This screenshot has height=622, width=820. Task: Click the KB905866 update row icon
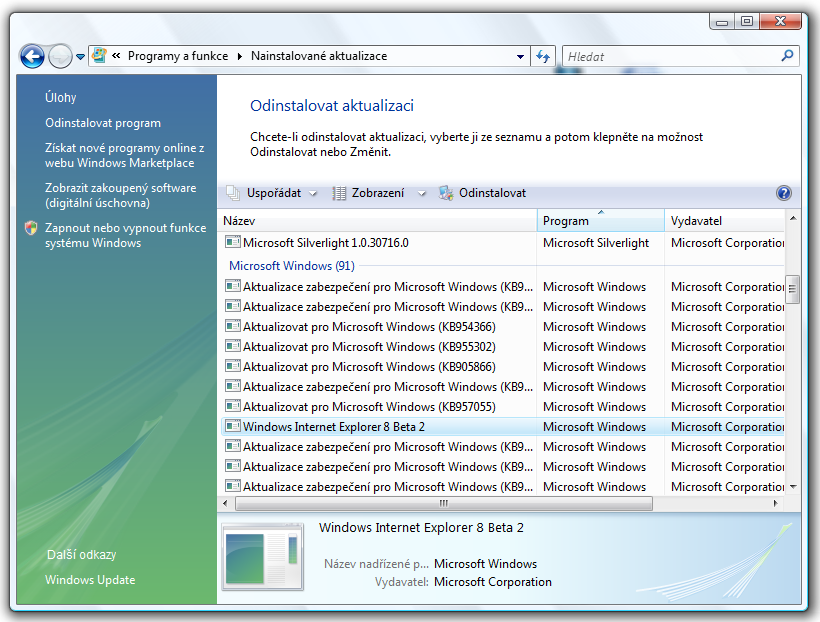[233, 366]
